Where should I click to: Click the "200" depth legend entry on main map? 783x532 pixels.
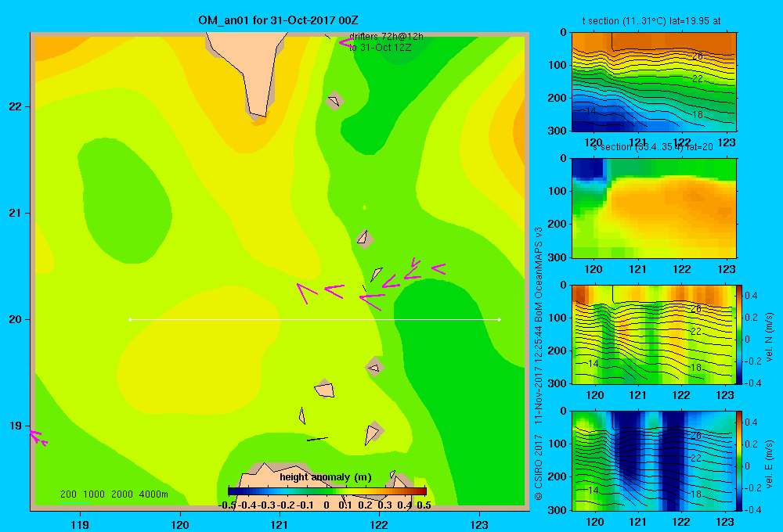(x=68, y=494)
